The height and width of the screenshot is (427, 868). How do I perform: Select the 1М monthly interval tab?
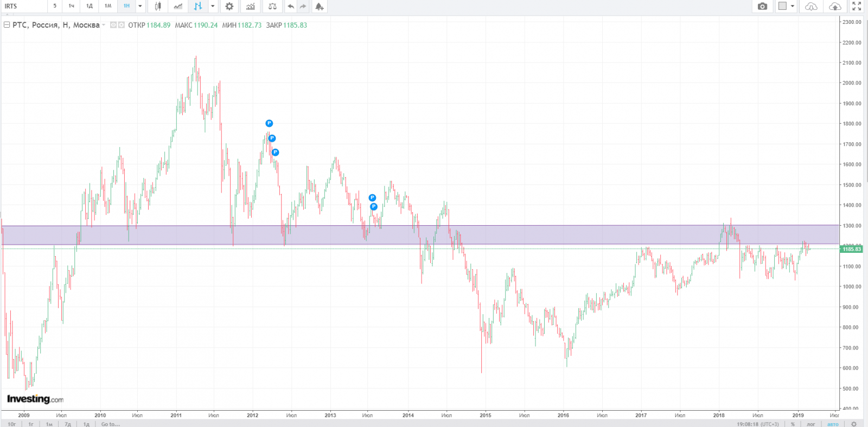(108, 7)
